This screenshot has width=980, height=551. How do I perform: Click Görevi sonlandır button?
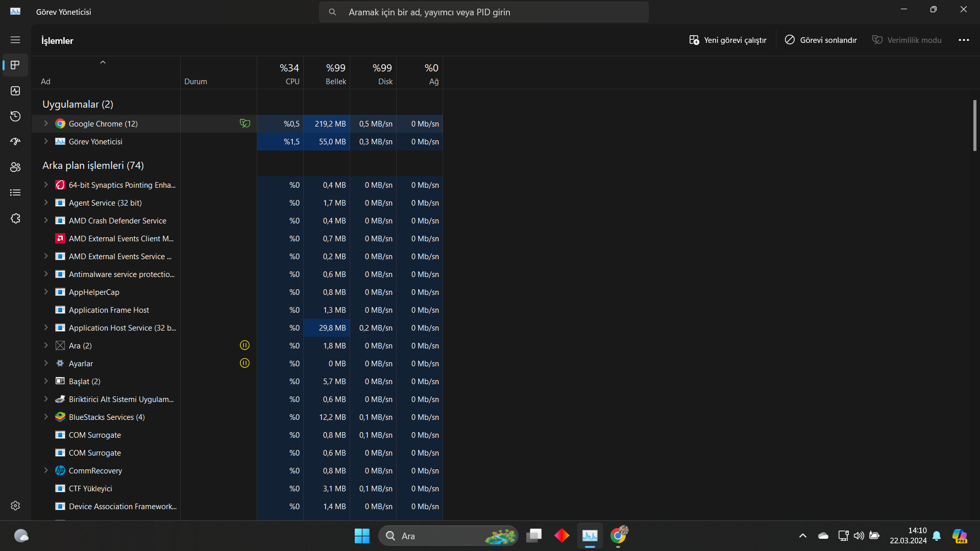[x=821, y=40]
